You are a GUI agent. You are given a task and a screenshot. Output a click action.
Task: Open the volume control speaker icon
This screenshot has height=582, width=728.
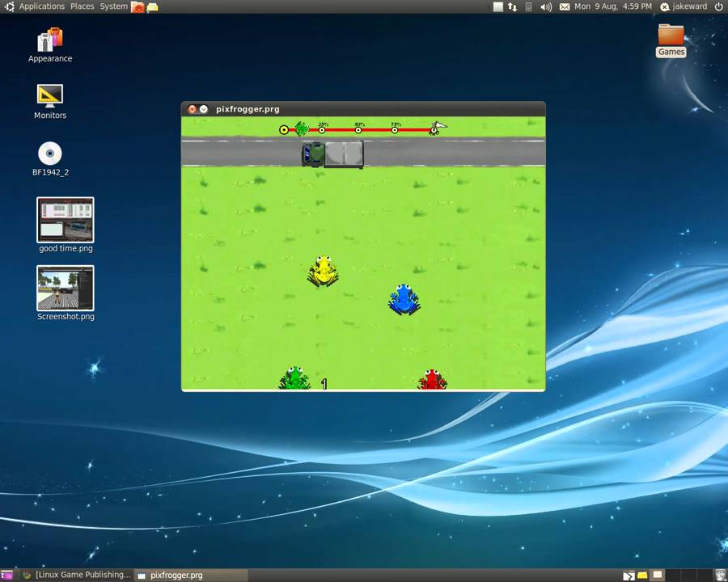point(546,7)
